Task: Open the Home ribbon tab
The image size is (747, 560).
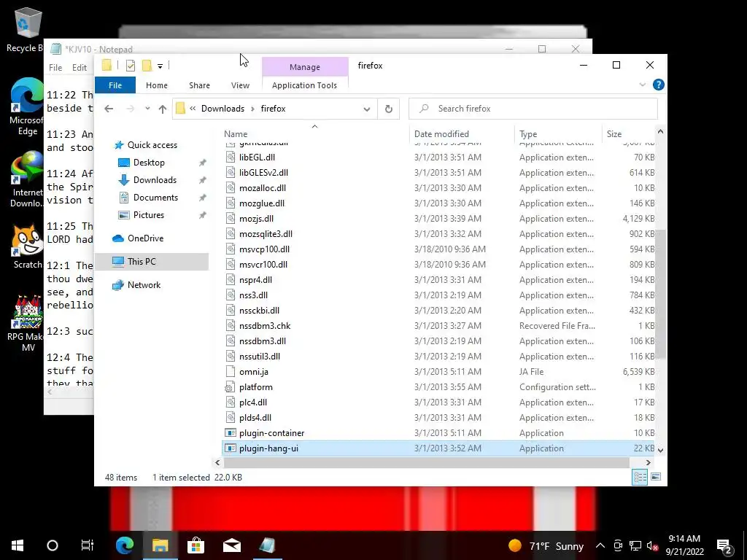Action: coord(157,85)
